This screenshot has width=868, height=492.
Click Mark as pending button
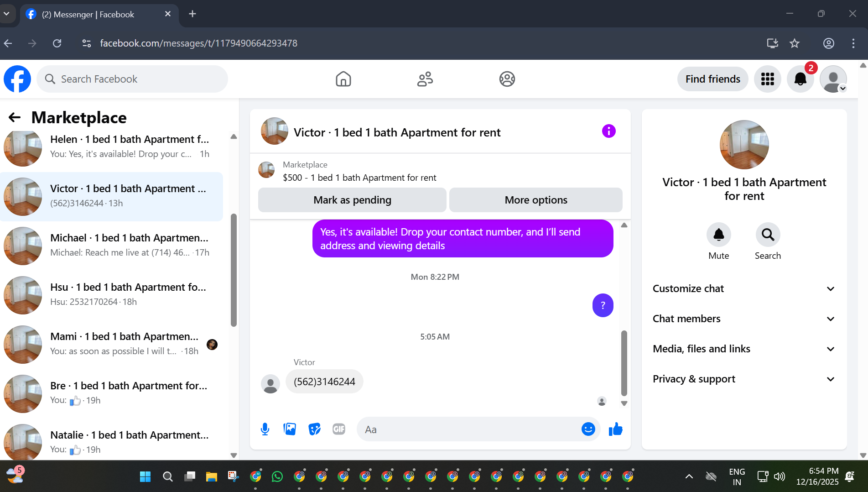pos(352,200)
